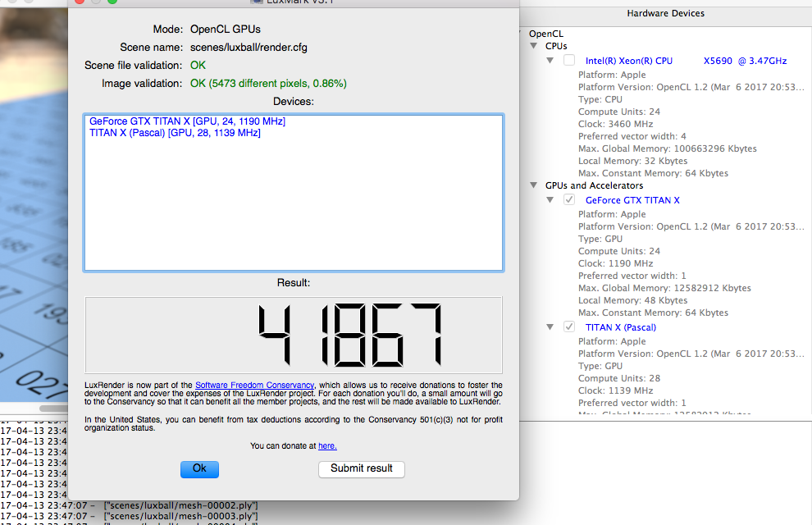812x525 pixels.
Task: Click the 41867 result score display
Action: pyautogui.click(x=294, y=335)
